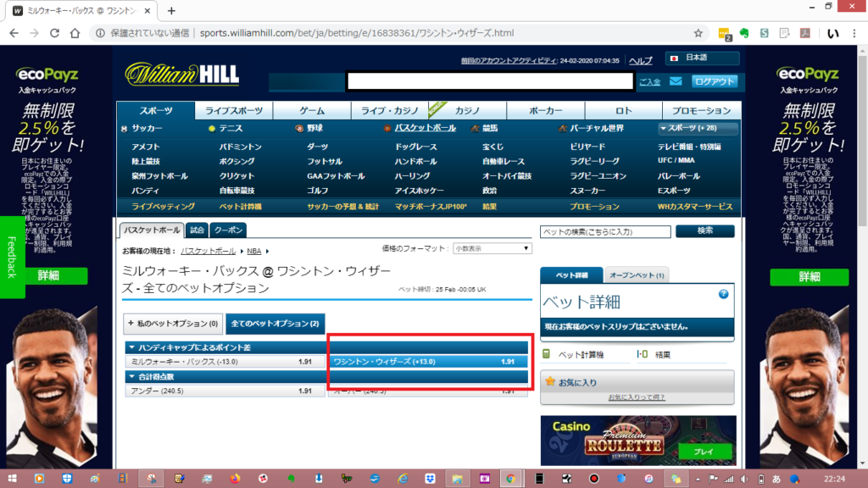The height and width of the screenshot is (488, 868).
Task: Open the Chrome three-dot menu
Action: pyautogui.click(x=854, y=33)
